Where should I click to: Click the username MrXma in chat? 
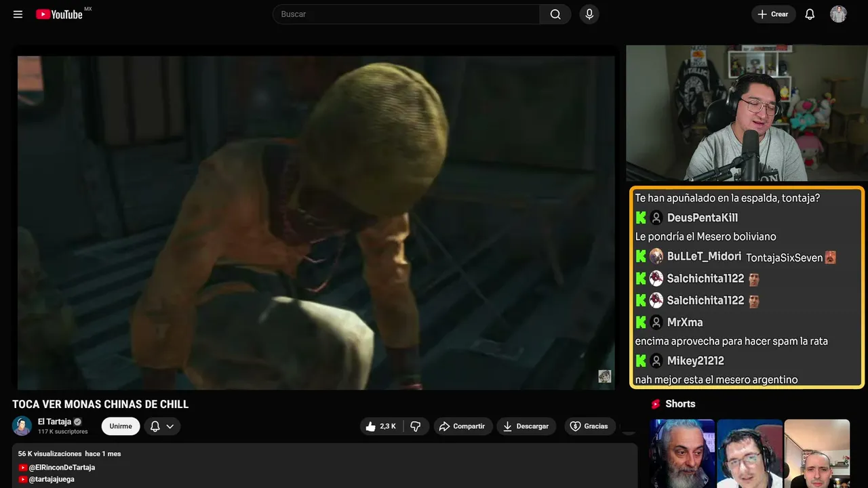[x=685, y=322]
